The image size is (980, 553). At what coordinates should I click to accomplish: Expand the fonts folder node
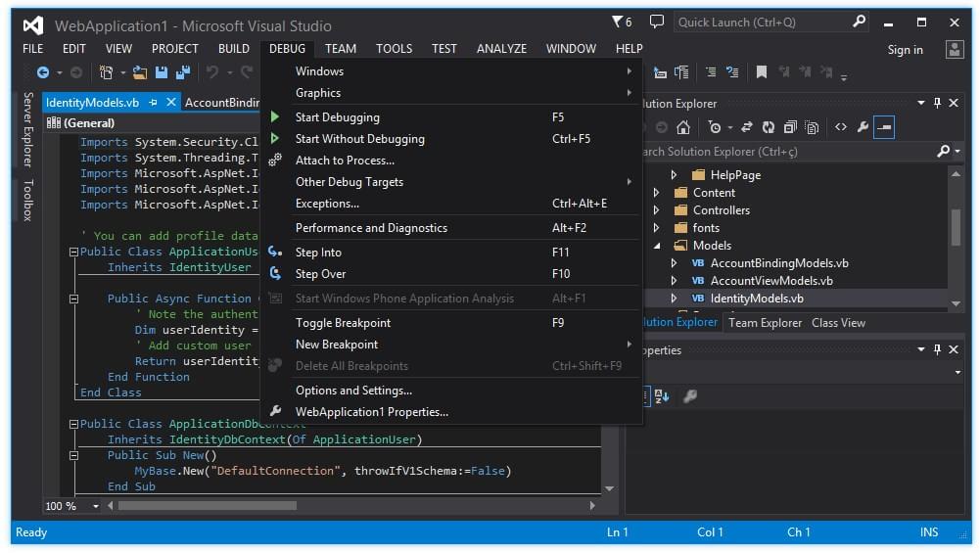tap(656, 227)
